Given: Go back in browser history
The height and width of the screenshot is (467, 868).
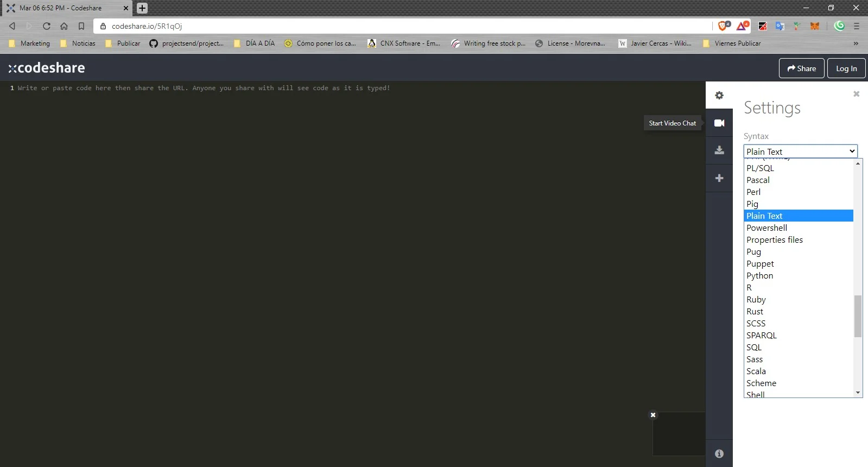Looking at the screenshot, I should click(12, 26).
